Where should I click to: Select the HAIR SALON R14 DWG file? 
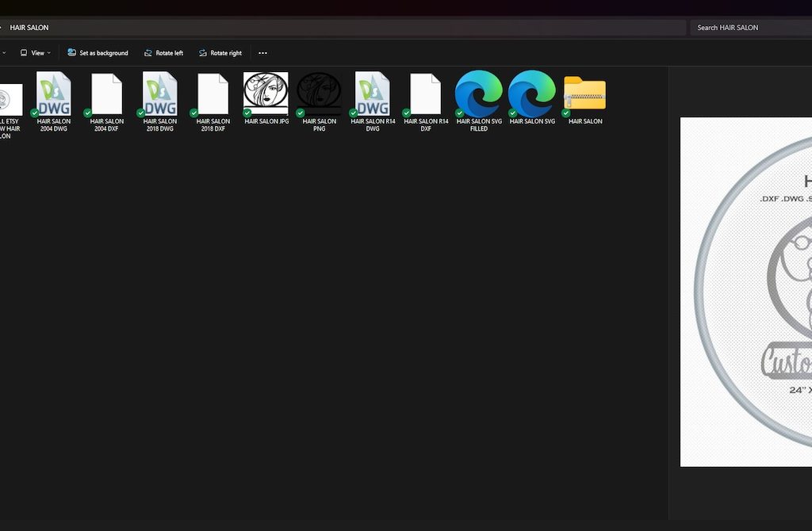tap(373, 94)
